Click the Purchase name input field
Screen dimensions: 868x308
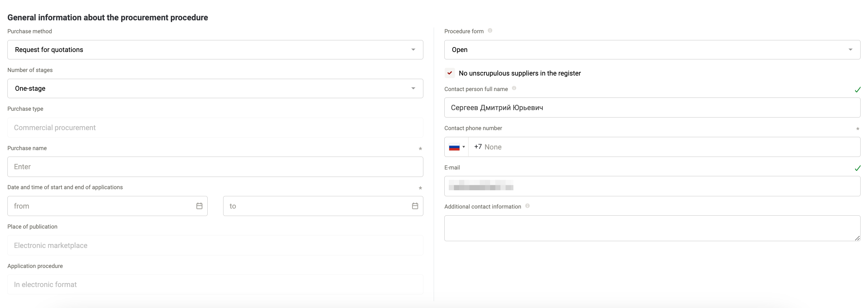pos(215,167)
